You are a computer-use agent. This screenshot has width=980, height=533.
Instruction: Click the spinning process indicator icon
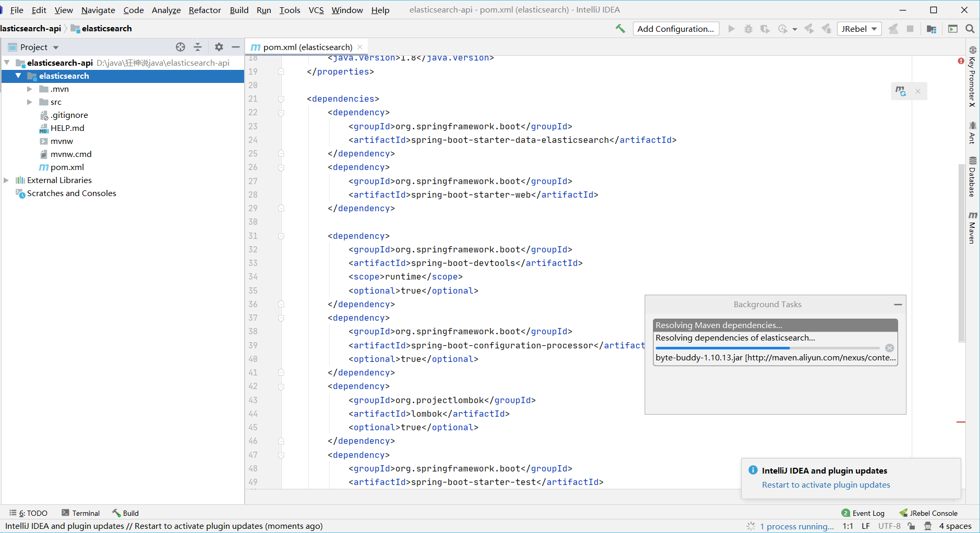(751, 526)
